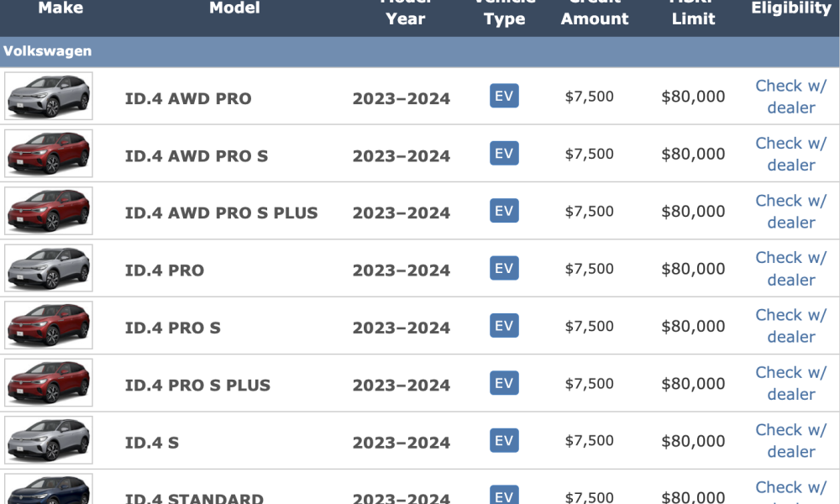Screen dimensions: 840x504
Task: Click the EV badge for ID.4 AWD PRO
Action: pos(504,96)
